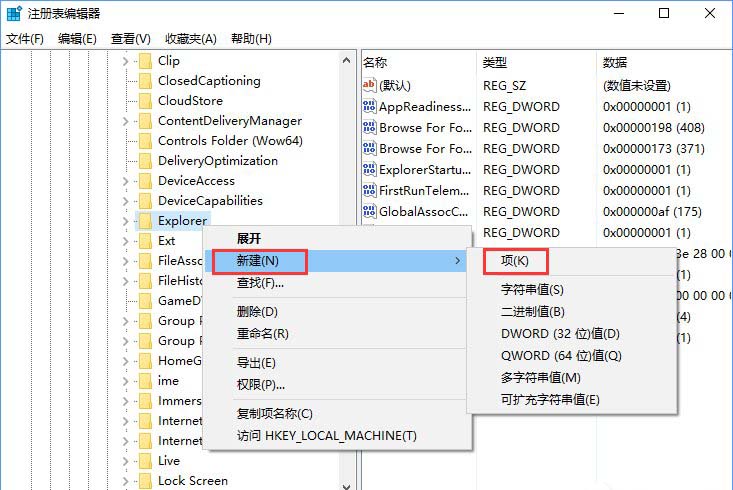Click the Live folder icon

pyautogui.click(x=146, y=461)
